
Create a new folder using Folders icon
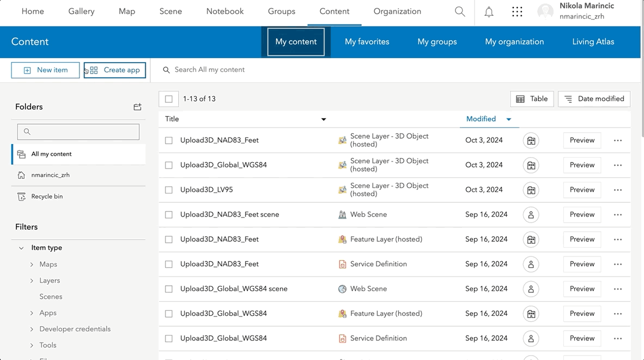pyautogui.click(x=137, y=107)
